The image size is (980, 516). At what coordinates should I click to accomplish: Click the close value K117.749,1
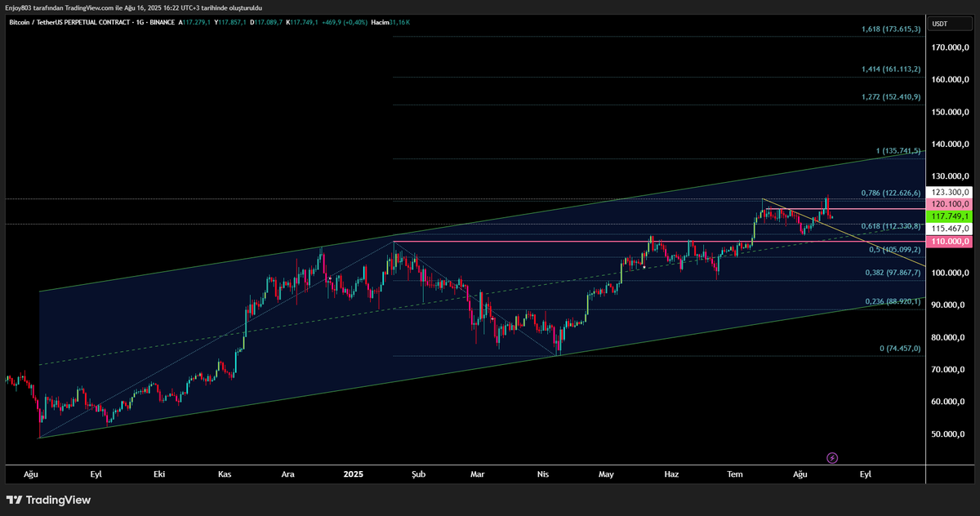pyautogui.click(x=301, y=23)
